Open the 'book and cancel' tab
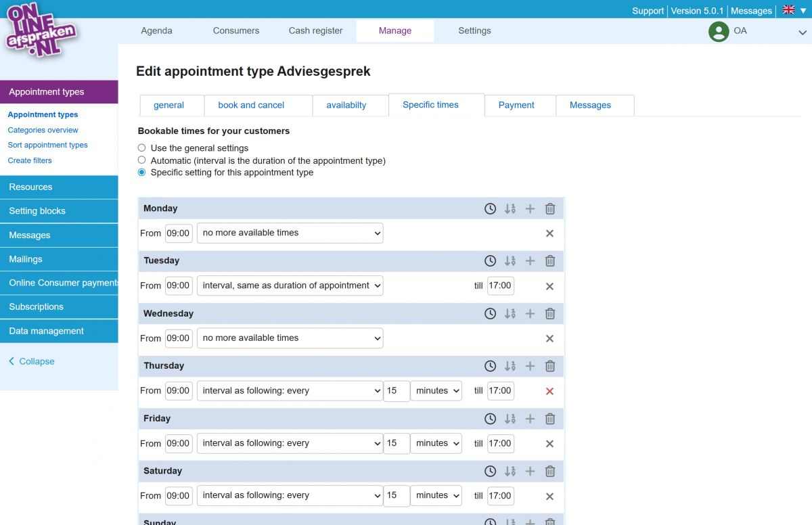 (251, 106)
